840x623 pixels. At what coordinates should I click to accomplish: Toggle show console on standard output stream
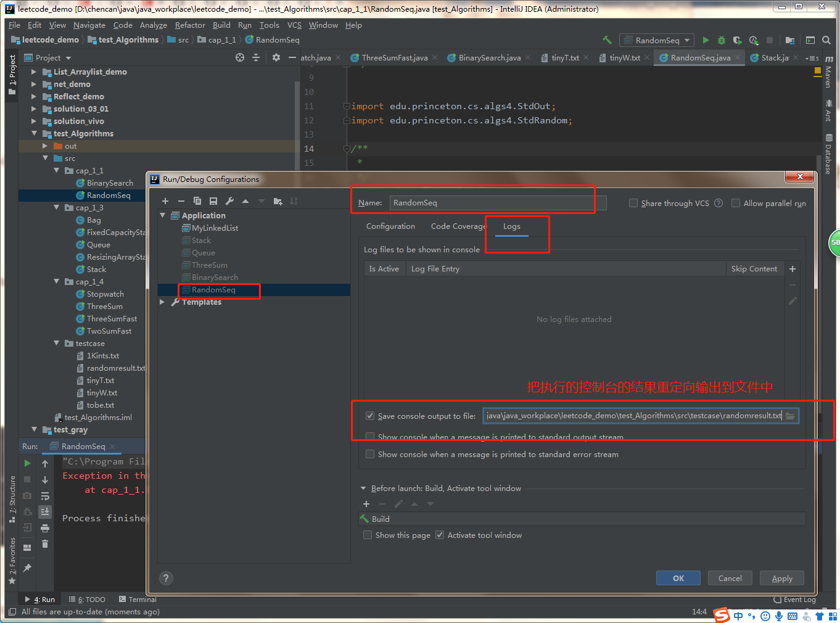(370, 437)
